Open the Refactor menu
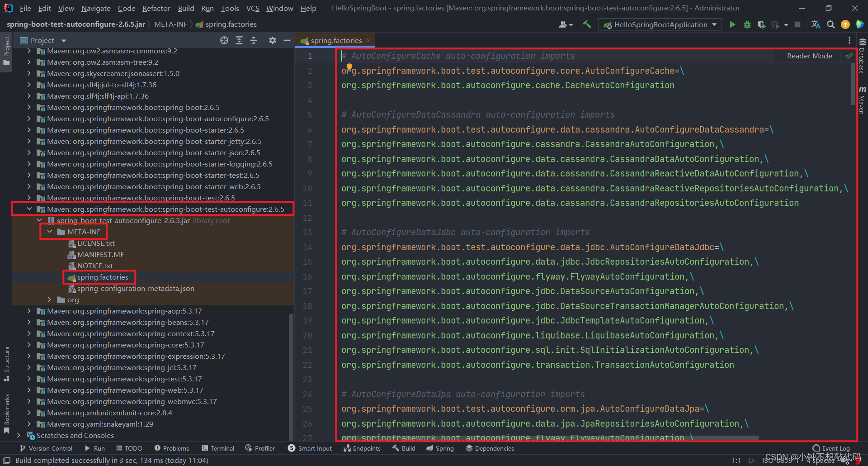868x466 pixels. pyautogui.click(x=156, y=8)
